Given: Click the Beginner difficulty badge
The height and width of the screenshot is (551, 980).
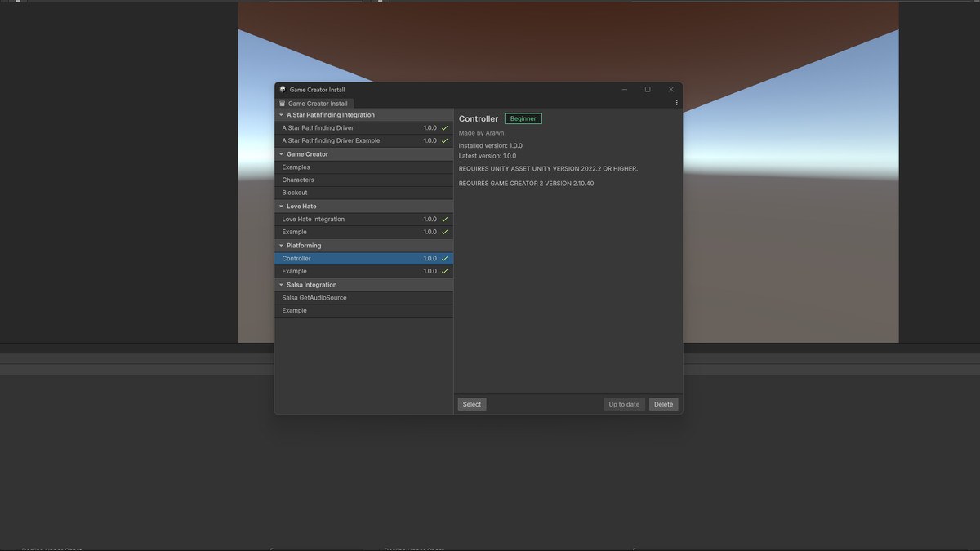Looking at the screenshot, I should 523,118.
